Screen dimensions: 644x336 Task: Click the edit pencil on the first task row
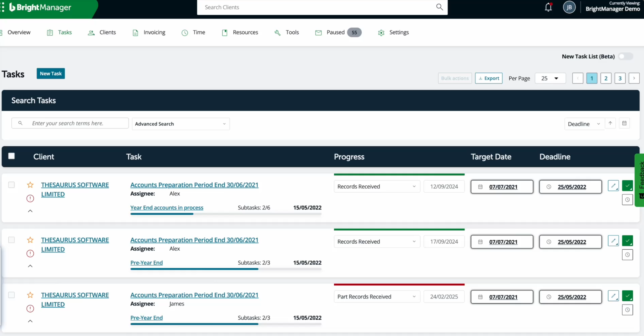pyautogui.click(x=613, y=186)
